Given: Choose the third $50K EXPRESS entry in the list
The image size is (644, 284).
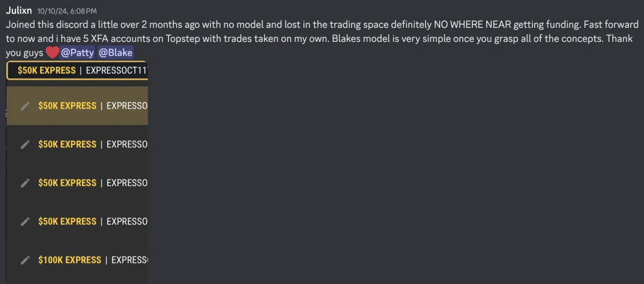Looking at the screenshot, I should (77, 183).
